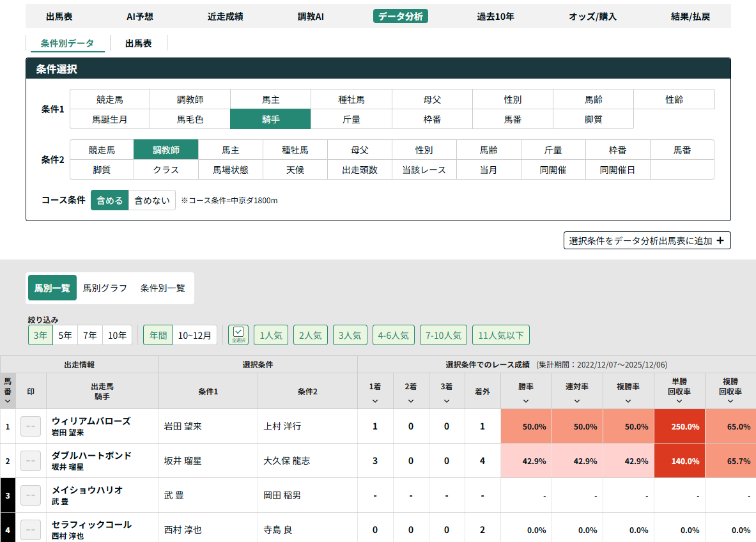The width and height of the screenshot is (756, 542).
Task: Sort by 複勝率 column chevron
Action: tap(628, 401)
